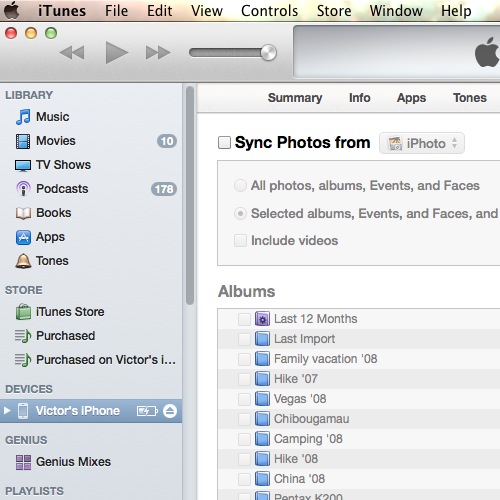Open the Apps library icon
Screen dimensions: 500x500
[23, 237]
